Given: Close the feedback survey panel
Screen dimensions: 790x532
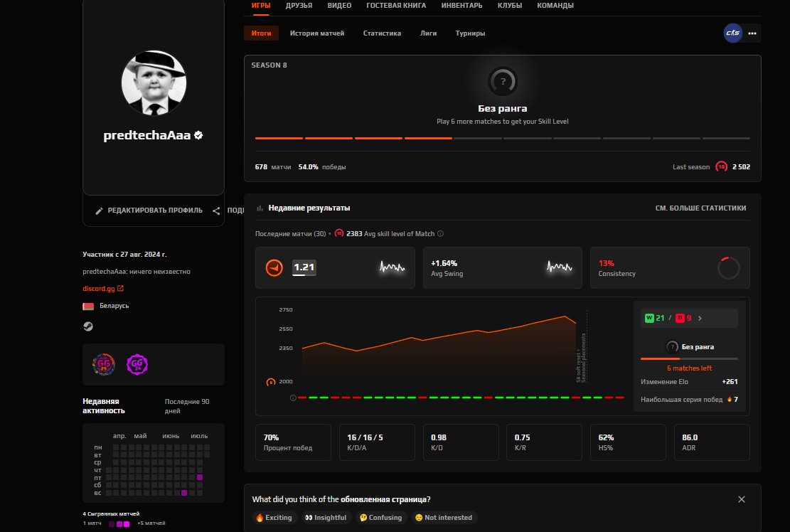Looking at the screenshot, I should click(x=741, y=499).
